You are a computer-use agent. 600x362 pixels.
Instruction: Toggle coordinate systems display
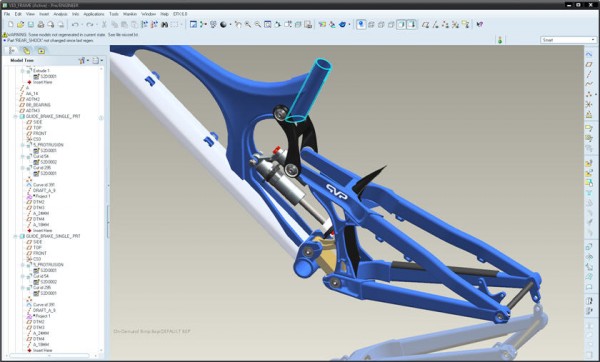pos(455,24)
